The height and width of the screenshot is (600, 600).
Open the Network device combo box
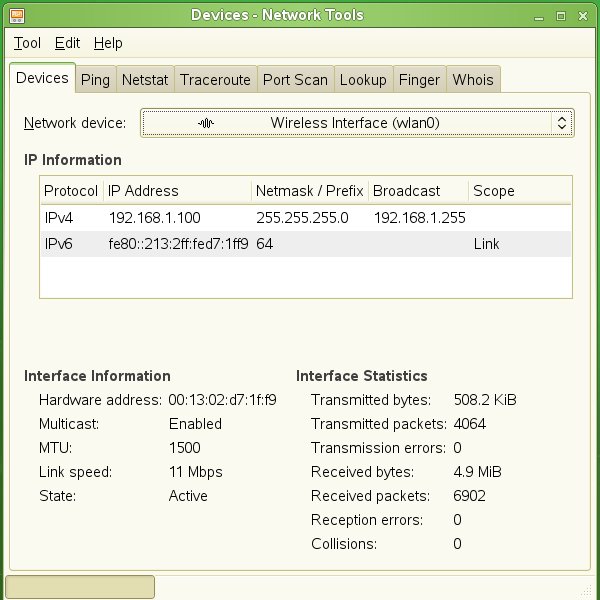point(357,123)
